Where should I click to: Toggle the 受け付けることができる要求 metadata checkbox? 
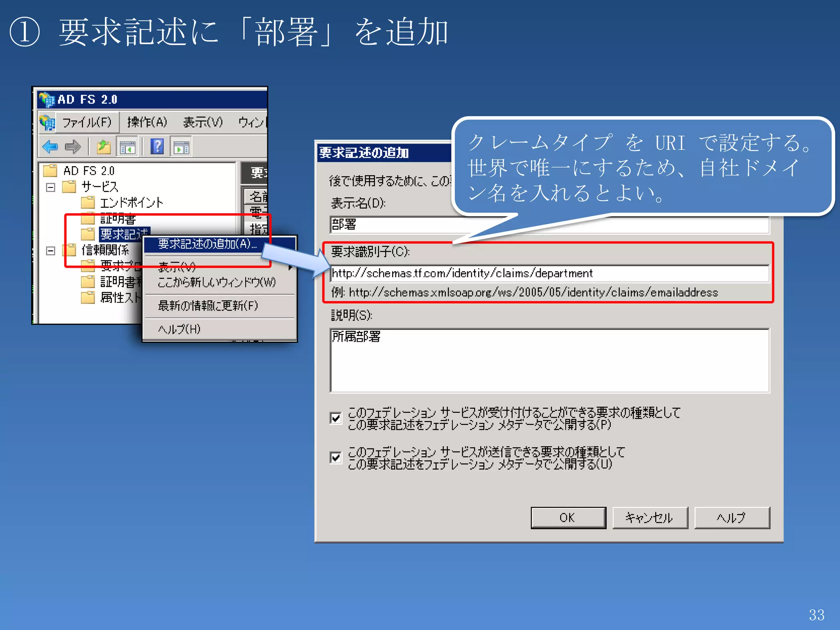pyautogui.click(x=336, y=418)
